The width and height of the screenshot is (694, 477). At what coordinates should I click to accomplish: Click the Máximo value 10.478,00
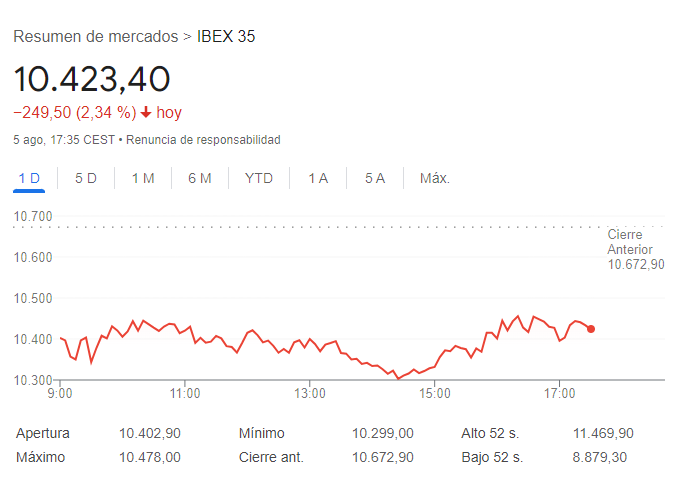coord(150,457)
